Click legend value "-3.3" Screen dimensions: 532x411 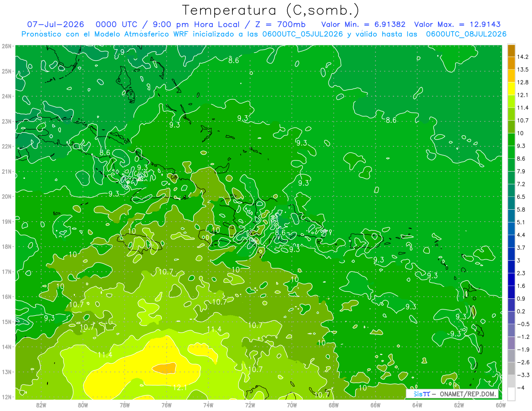[523, 375]
